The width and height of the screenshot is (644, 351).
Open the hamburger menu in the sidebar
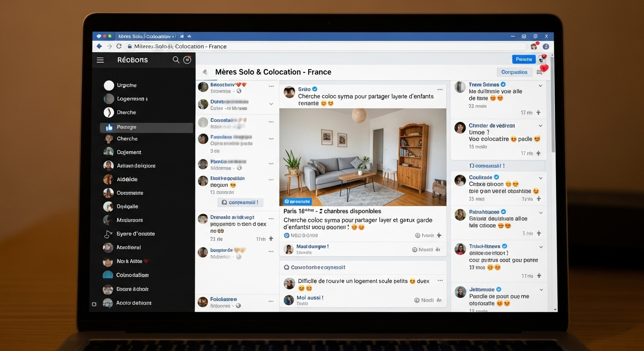point(100,60)
